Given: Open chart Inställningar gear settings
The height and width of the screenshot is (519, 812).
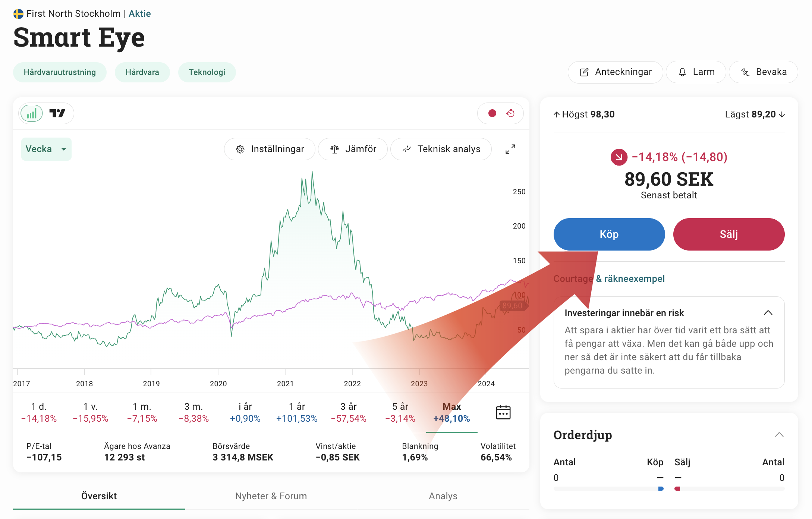Looking at the screenshot, I should pos(270,149).
